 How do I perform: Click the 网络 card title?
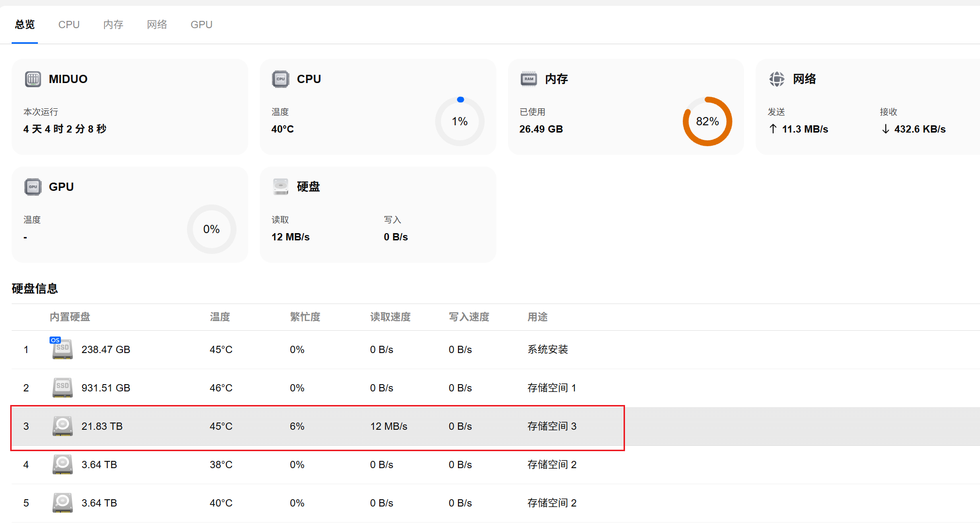pyautogui.click(x=805, y=79)
